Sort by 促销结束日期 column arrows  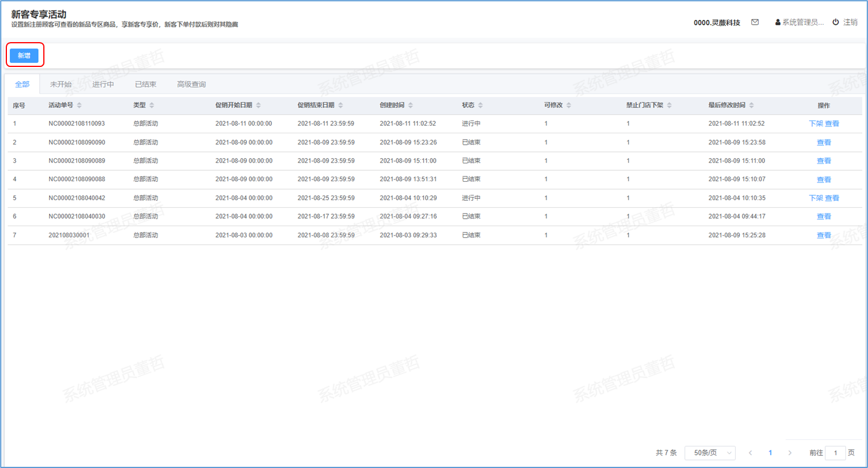pyautogui.click(x=341, y=106)
